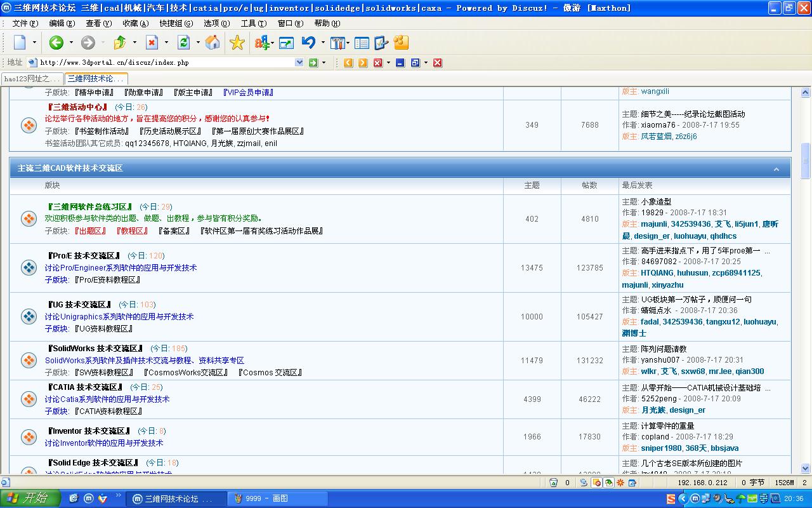
Task: Open the Go button dropdown arrow
Action: (324, 62)
